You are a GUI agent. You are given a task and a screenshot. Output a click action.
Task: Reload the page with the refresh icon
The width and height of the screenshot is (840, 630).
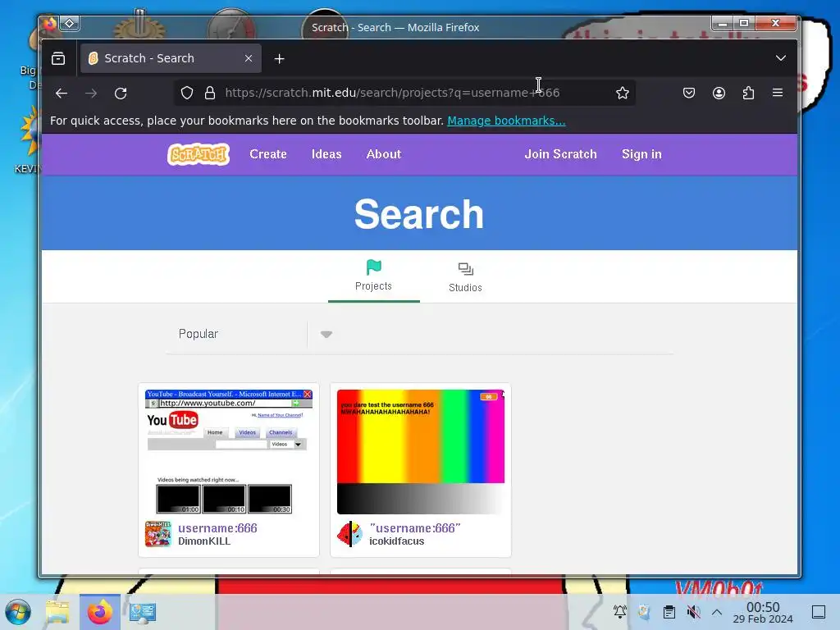pyautogui.click(x=121, y=94)
